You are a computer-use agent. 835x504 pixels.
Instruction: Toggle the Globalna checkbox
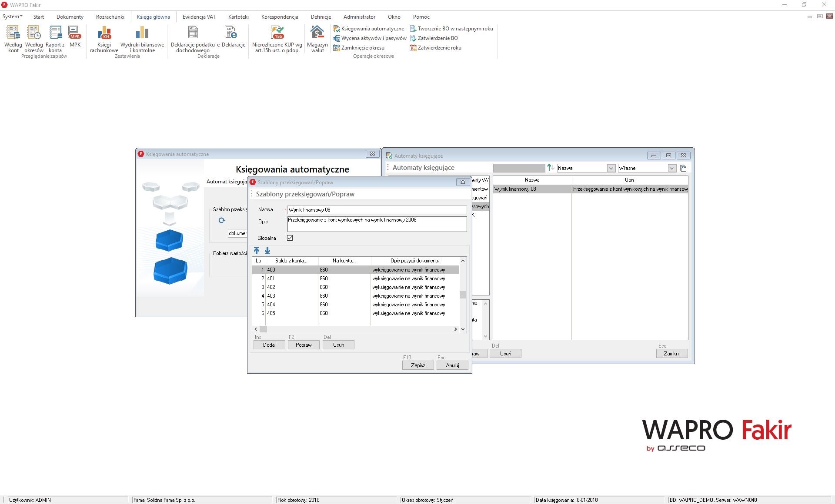[x=290, y=238]
